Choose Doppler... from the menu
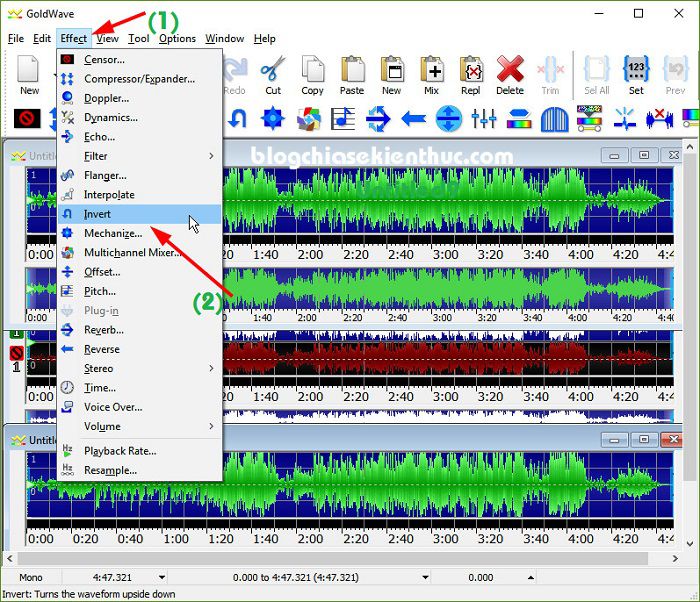This screenshot has width=700, height=602. tap(139, 98)
